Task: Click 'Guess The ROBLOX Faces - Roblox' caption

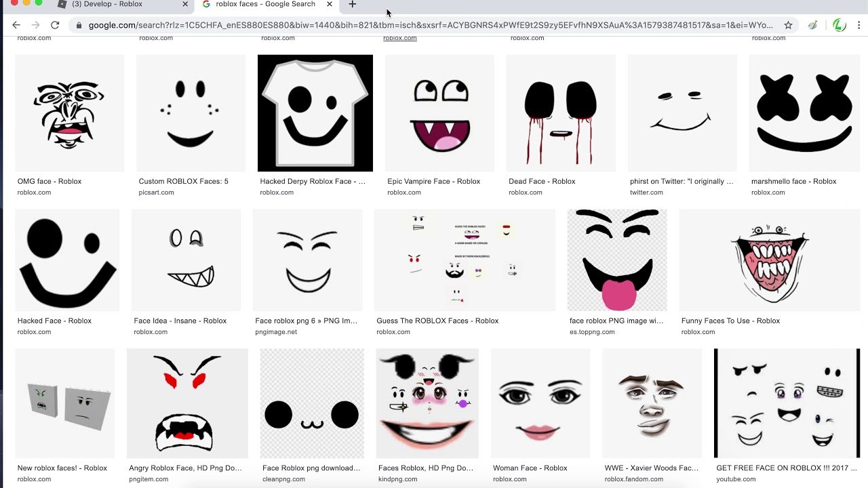Action: (x=437, y=321)
